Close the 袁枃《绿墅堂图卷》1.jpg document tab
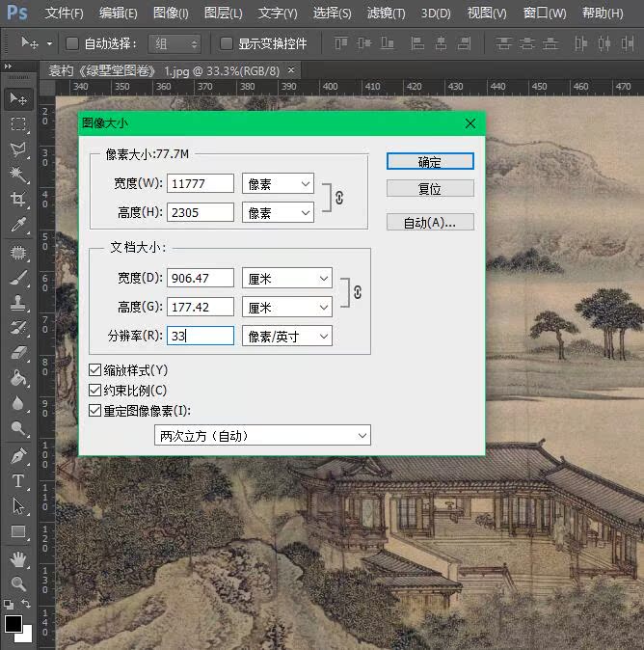This screenshot has width=644, height=650. pos(291,69)
